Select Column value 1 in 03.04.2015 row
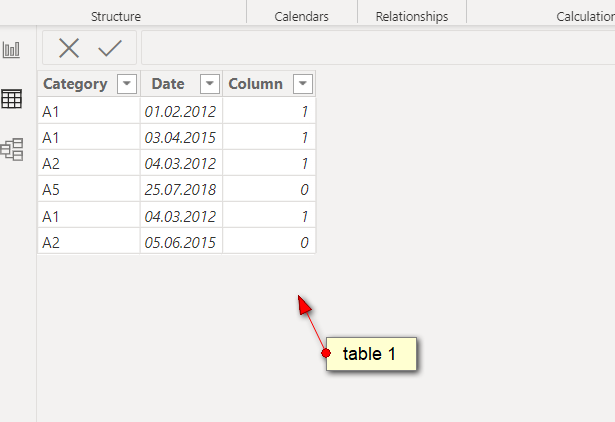 (x=269, y=137)
